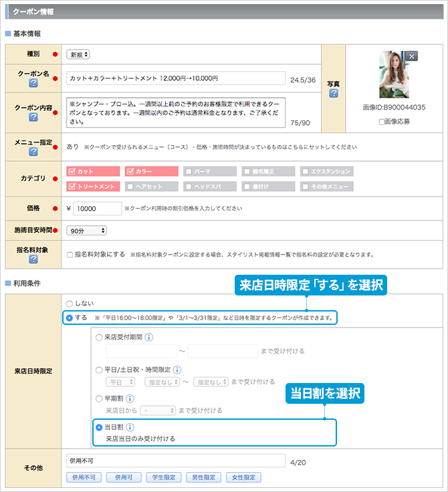The image size is (448, 492).
Task: Focus the 価格 field showing 10000
Action: point(98,209)
